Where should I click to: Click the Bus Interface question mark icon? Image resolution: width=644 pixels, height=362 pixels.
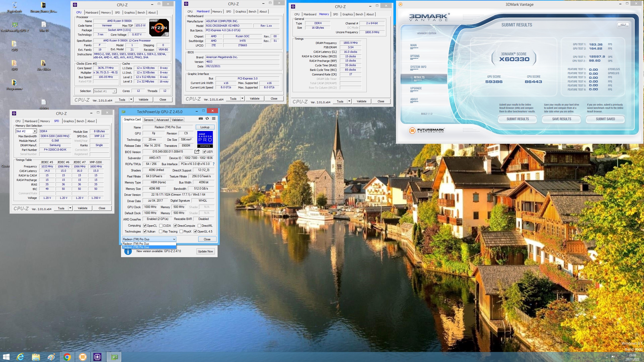coord(214,164)
